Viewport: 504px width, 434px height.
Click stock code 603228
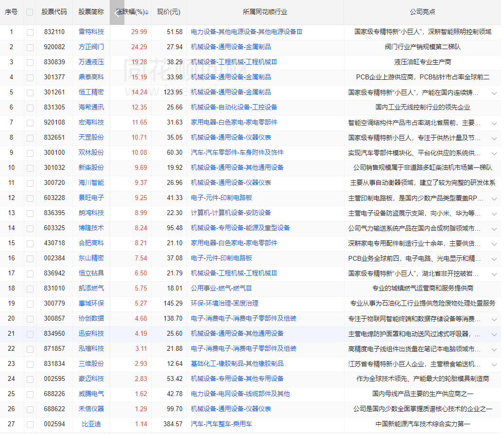pyautogui.click(x=54, y=198)
